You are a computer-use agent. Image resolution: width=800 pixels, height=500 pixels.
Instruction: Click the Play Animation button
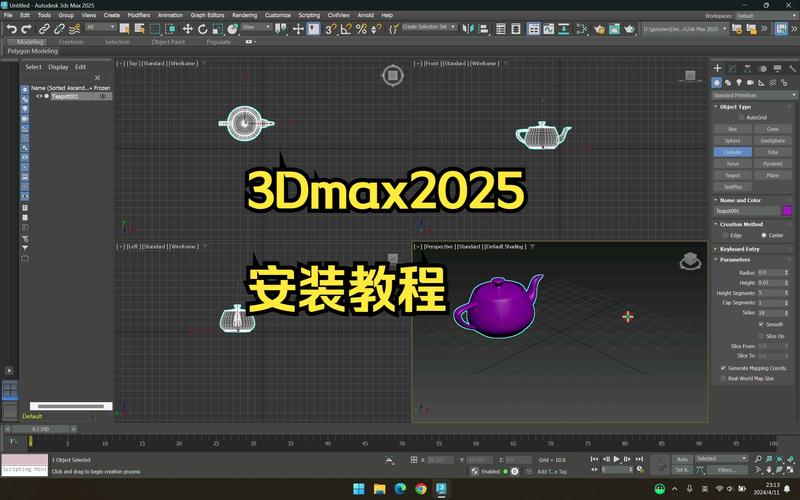tap(616, 459)
